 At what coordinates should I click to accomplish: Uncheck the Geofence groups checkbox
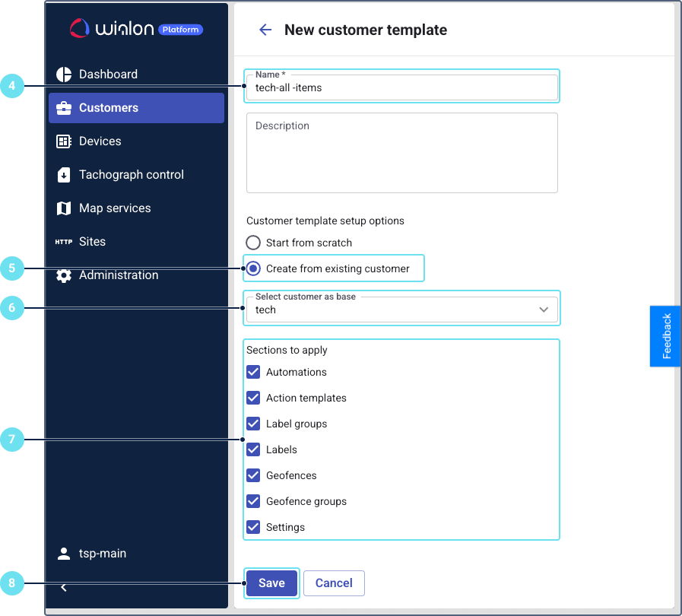click(x=253, y=502)
